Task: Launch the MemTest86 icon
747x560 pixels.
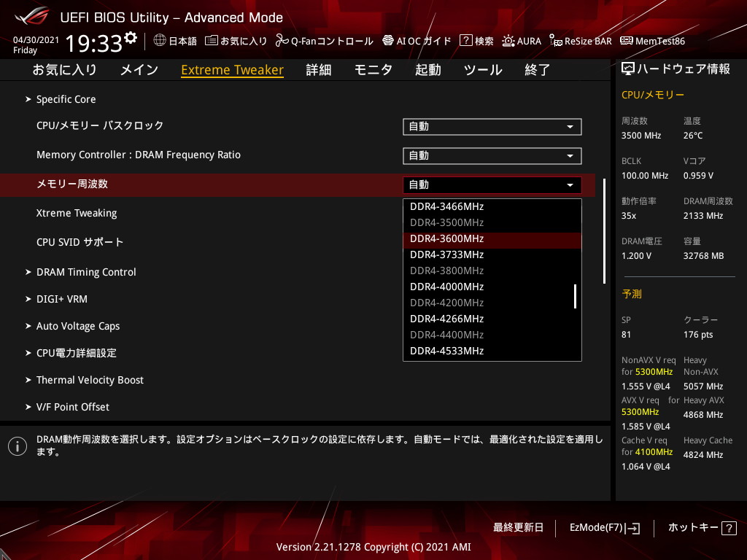Action: click(627, 41)
